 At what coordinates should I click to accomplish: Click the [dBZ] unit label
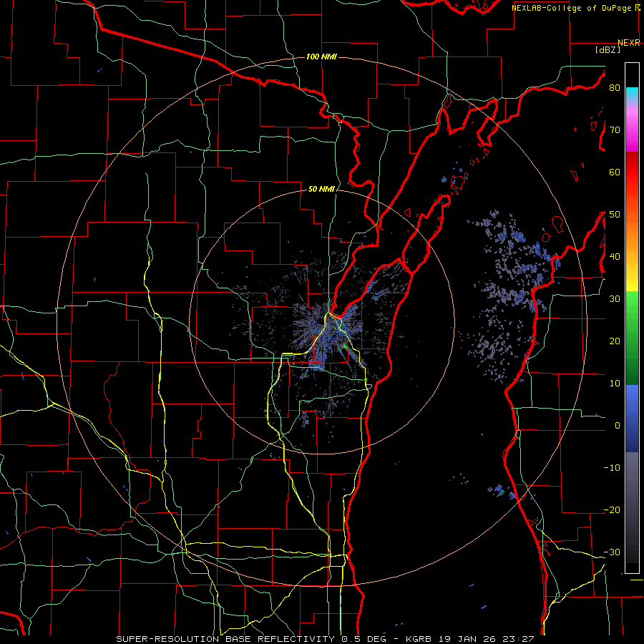coord(608,49)
